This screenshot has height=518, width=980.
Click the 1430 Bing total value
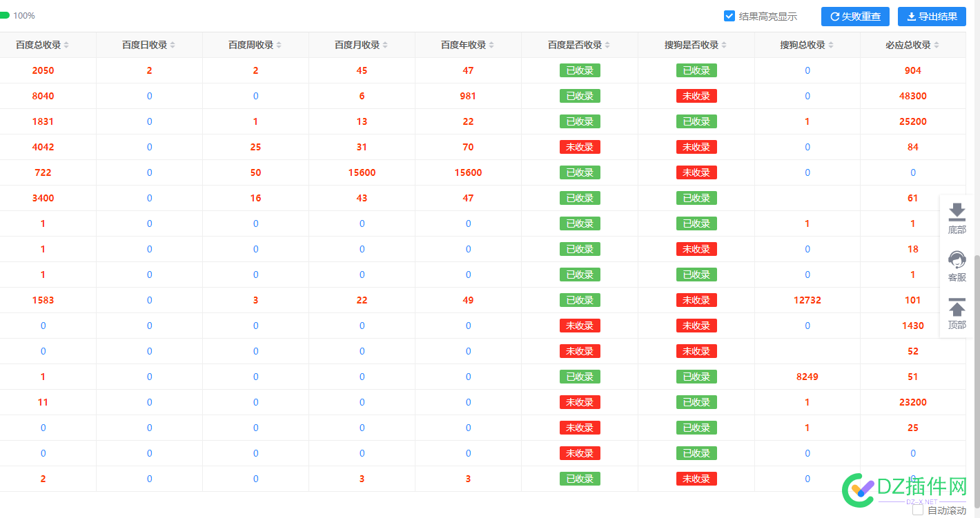pos(913,326)
